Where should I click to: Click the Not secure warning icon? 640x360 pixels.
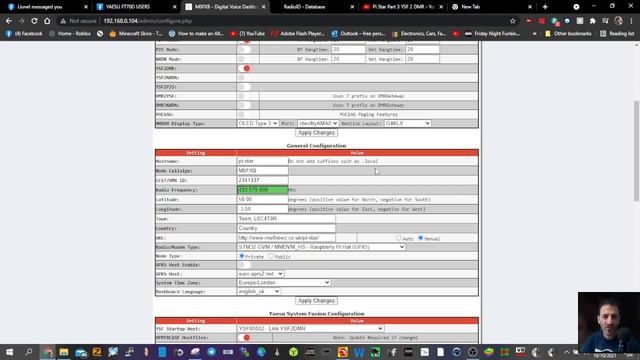(x=63, y=21)
